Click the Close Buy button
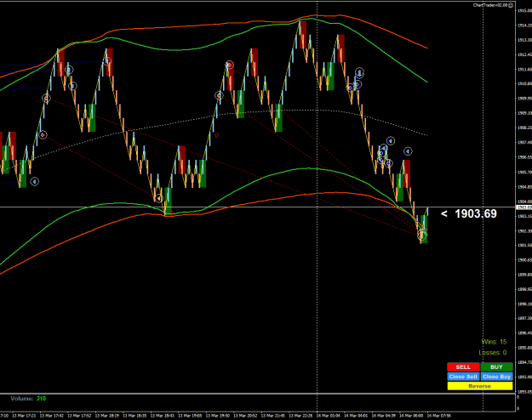532x420 pixels. [x=496, y=377]
